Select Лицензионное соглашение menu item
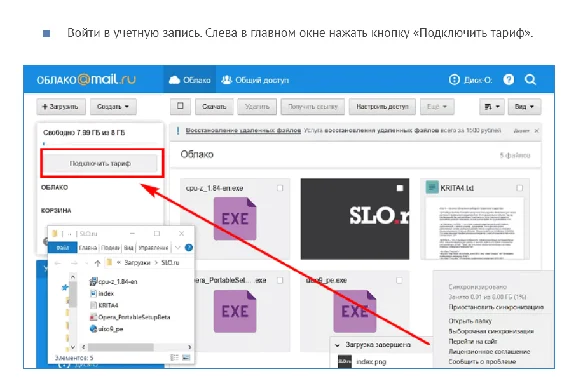Screen dimensions: 576x381 click(x=489, y=352)
